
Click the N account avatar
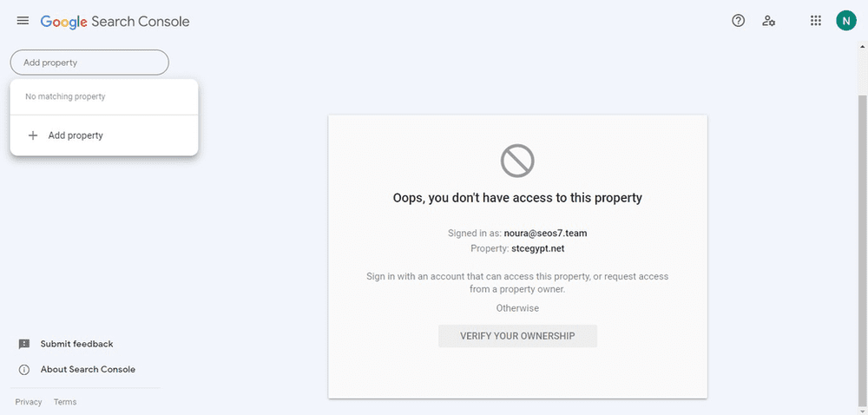845,21
